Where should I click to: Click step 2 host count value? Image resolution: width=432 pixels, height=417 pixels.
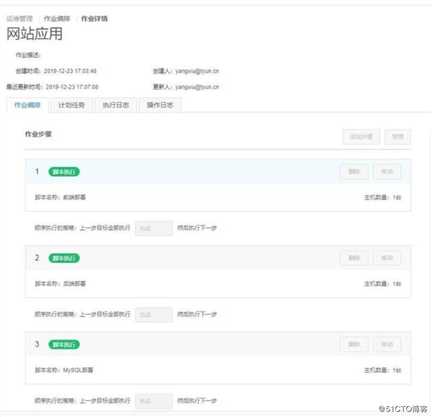[x=397, y=284]
